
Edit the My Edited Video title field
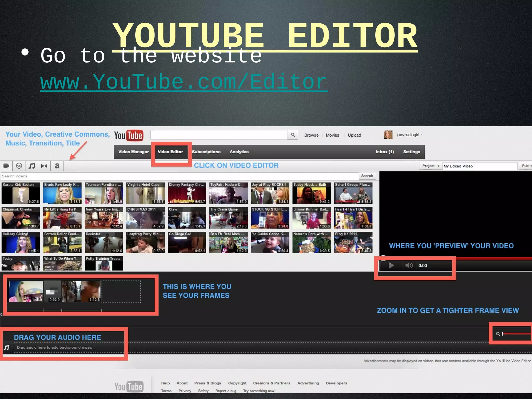click(x=480, y=166)
